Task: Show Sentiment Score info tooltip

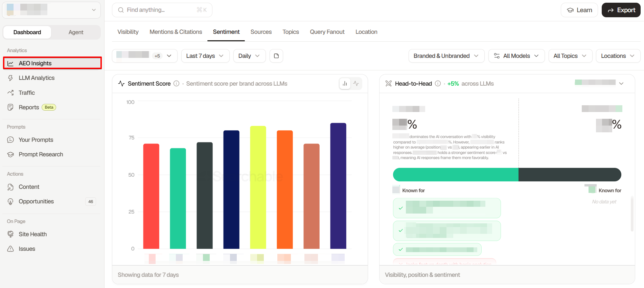Action: coord(176,84)
